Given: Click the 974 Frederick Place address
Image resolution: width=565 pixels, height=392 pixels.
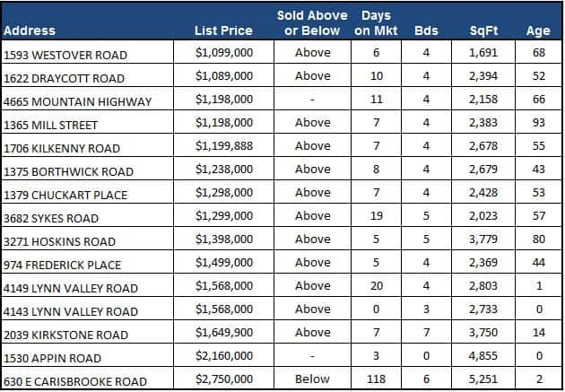Looking at the screenshot, I should click(x=63, y=264).
